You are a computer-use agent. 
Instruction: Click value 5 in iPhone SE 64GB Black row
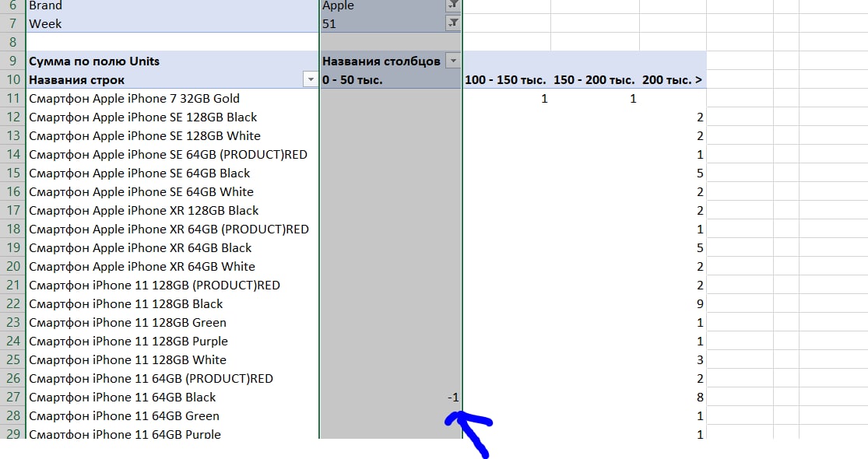pos(700,173)
